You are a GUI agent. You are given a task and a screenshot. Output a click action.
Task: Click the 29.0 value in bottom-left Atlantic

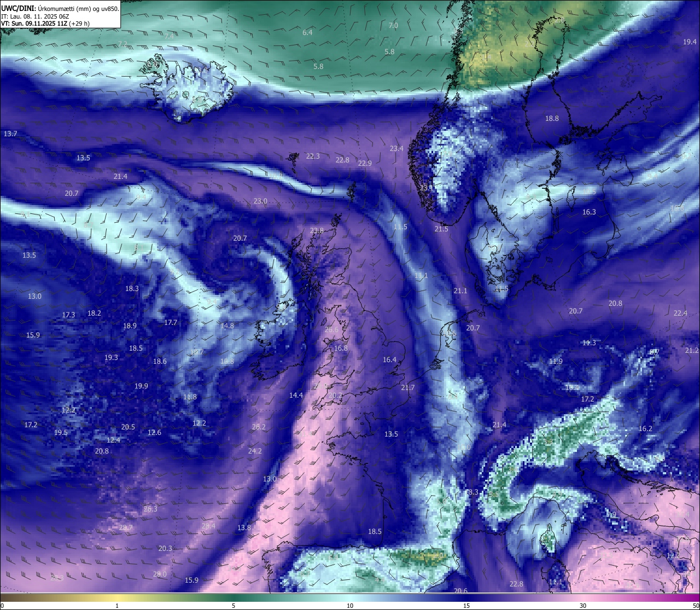pos(160,574)
